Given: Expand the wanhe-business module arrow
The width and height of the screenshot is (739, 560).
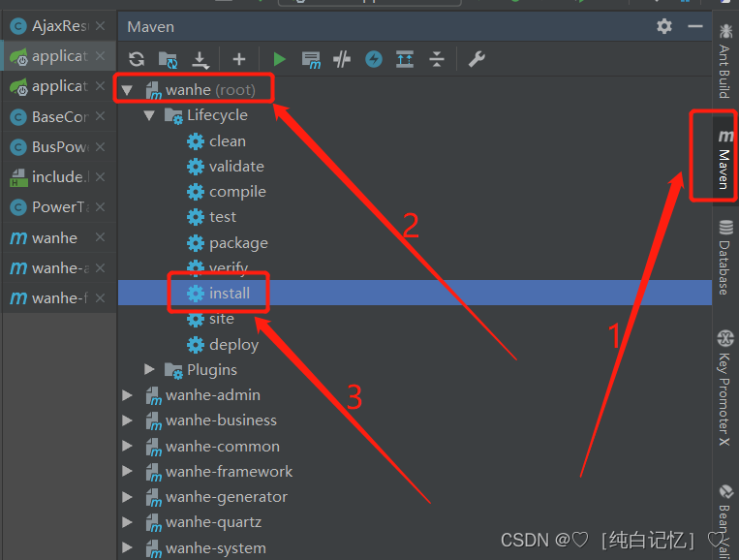Looking at the screenshot, I should (127, 420).
